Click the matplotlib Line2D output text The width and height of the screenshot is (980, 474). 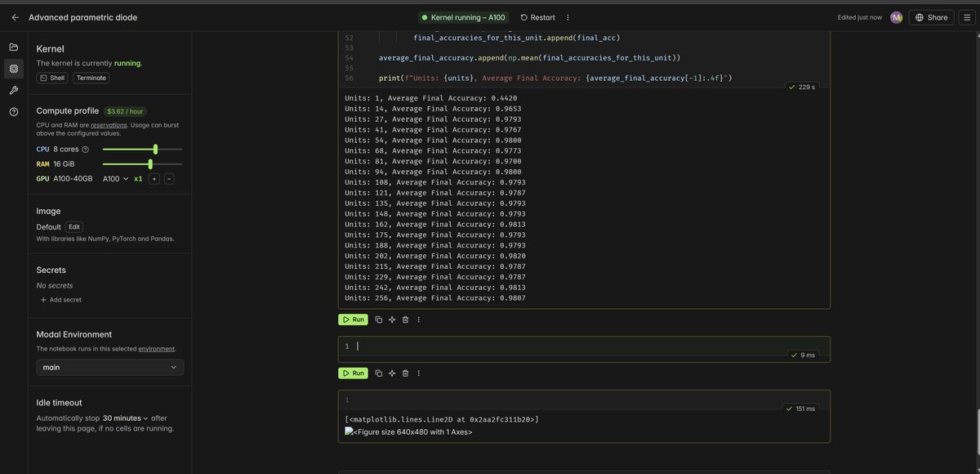[x=441, y=420]
